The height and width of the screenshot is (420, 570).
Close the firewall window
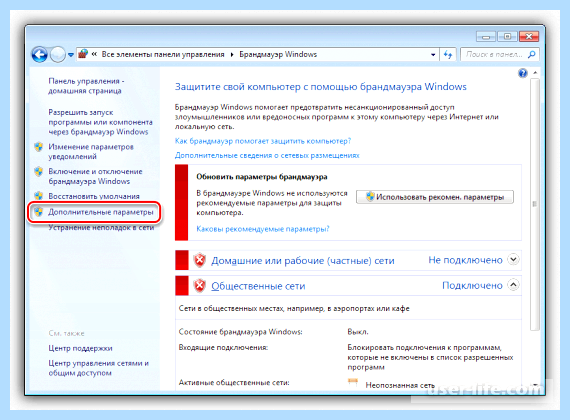pyautogui.click(x=529, y=36)
